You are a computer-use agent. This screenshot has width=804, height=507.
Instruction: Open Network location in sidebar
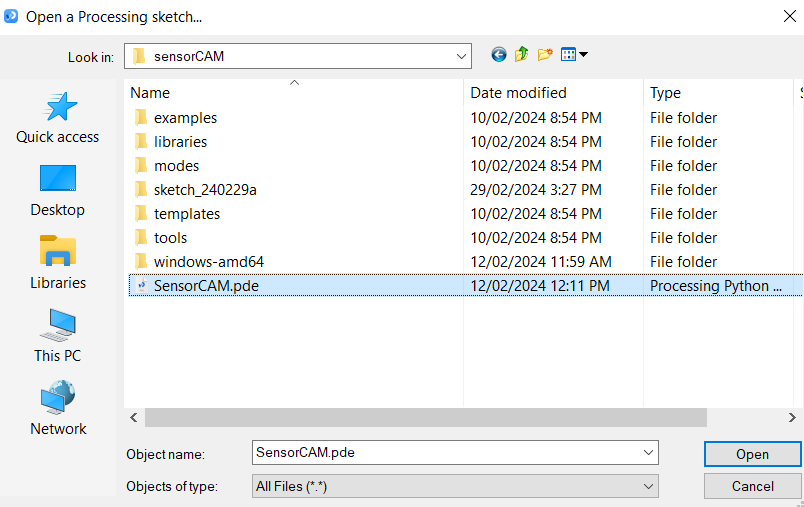click(58, 408)
